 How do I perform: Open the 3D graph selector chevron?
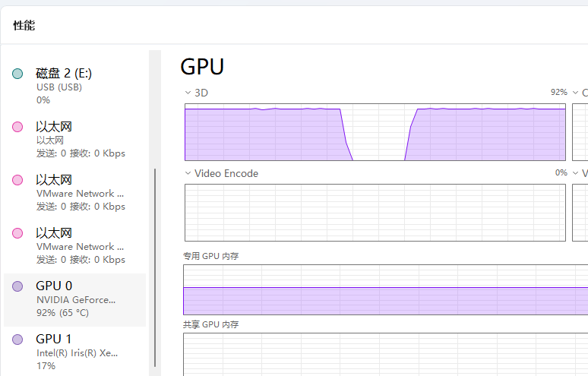pos(188,93)
